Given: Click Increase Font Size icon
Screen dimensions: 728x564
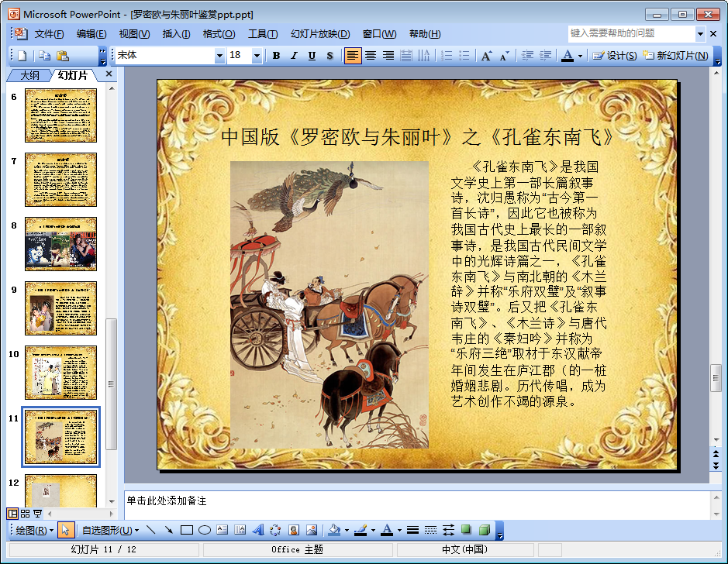Looking at the screenshot, I should pyautogui.click(x=486, y=56).
